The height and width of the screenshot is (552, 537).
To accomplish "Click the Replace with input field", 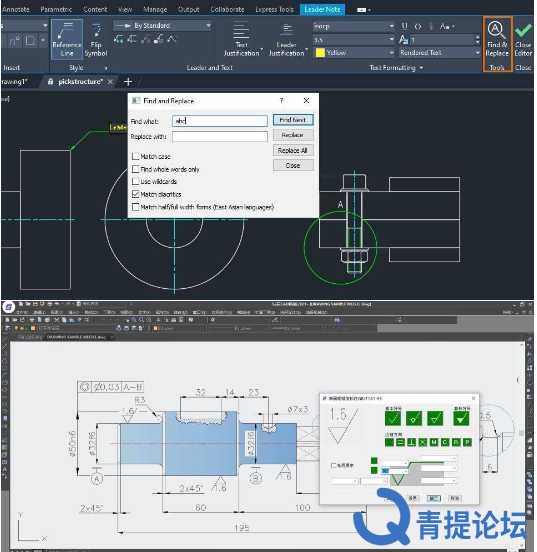I will [220, 137].
